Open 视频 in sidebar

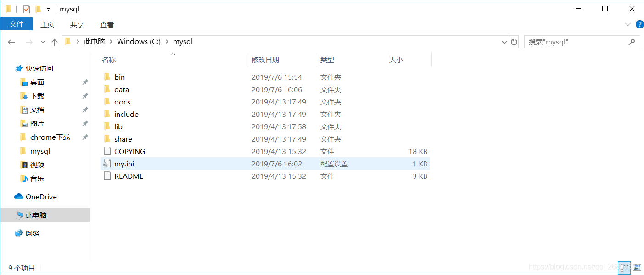click(37, 165)
